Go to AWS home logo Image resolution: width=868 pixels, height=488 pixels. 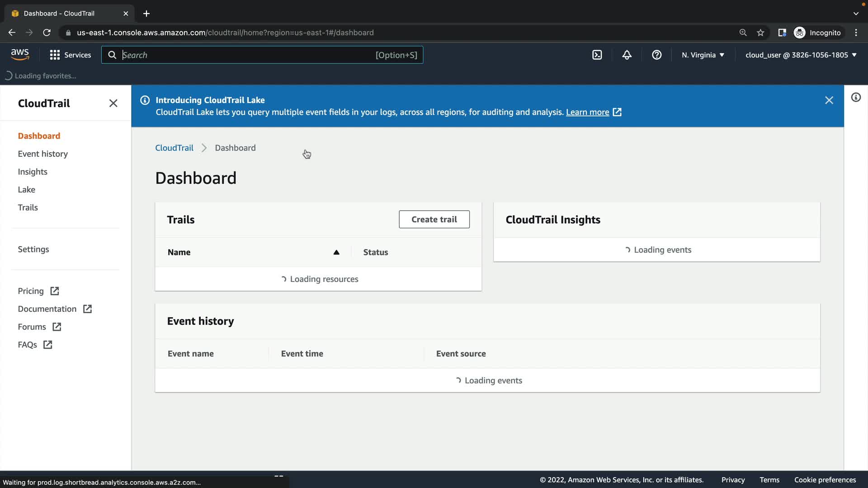coord(20,55)
